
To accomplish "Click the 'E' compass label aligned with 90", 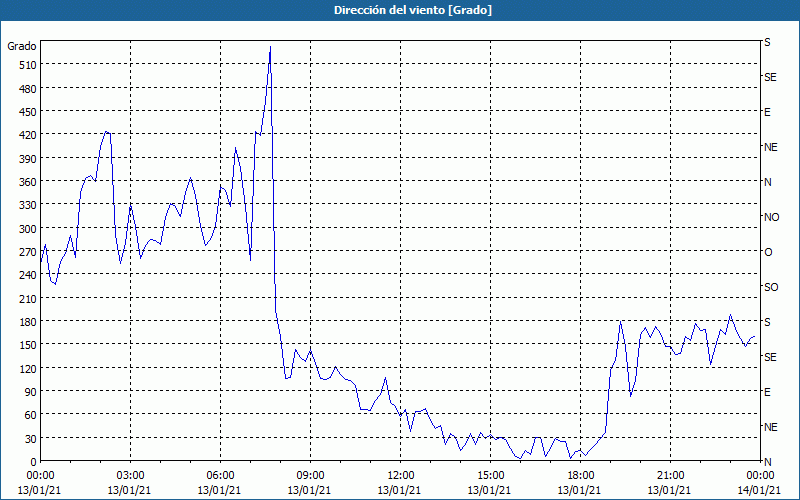I will pyautogui.click(x=767, y=392).
